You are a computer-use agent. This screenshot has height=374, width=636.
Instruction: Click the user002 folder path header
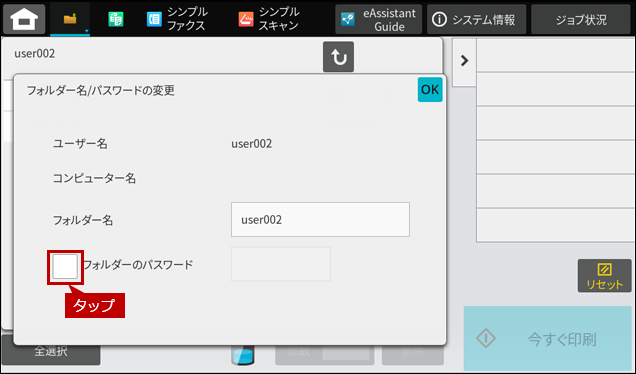pyautogui.click(x=34, y=54)
